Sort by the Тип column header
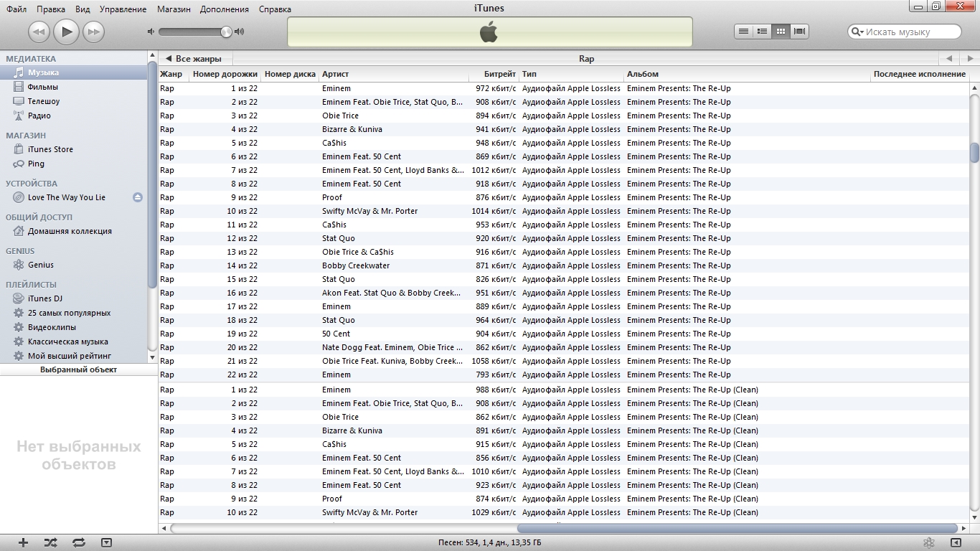The height and width of the screenshot is (551, 980). point(572,74)
